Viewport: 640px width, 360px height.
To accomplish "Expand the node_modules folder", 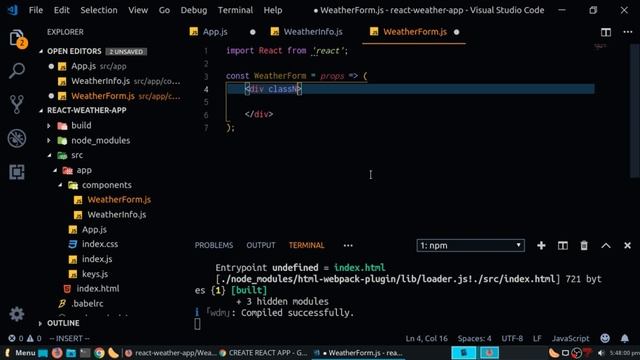I will (100, 140).
